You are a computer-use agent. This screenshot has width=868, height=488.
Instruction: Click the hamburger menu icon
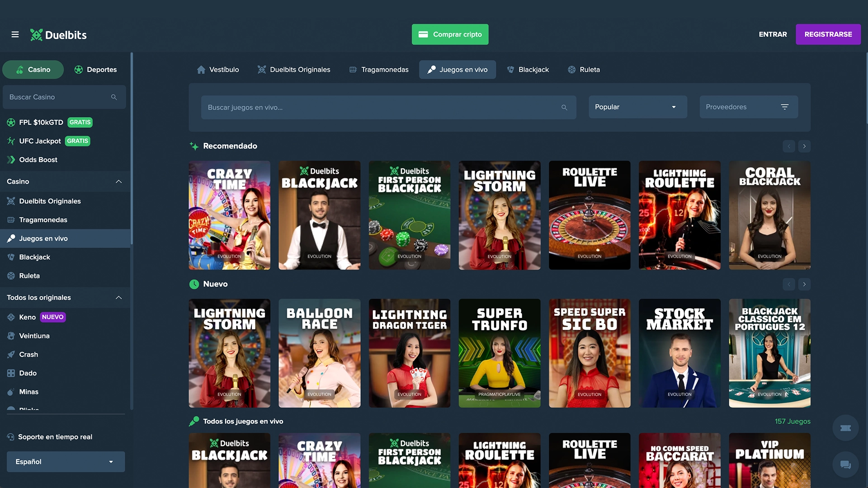point(14,34)
